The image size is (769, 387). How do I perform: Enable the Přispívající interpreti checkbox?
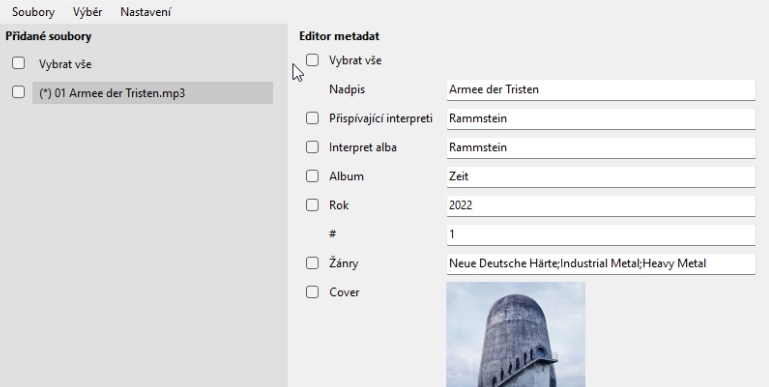coord(312,118)
